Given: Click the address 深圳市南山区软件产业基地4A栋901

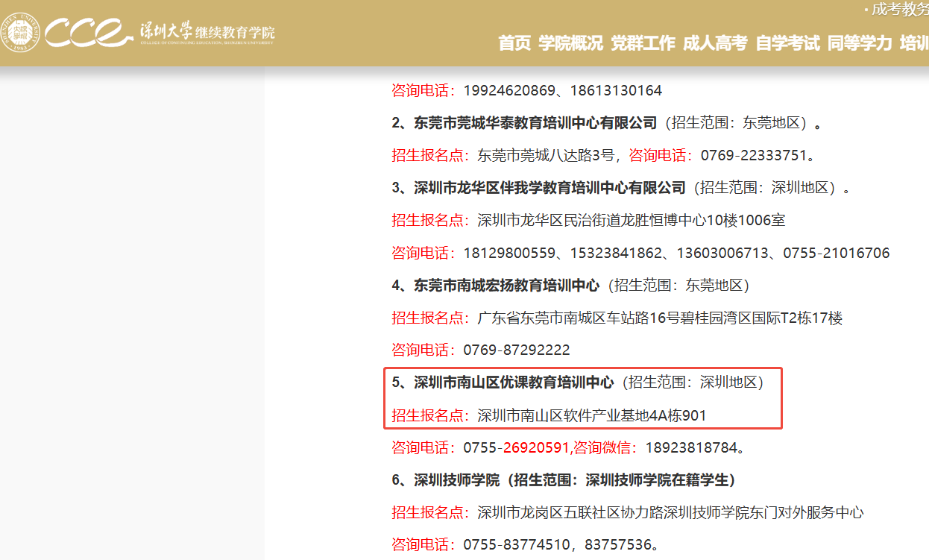Looking at the screenshot, I should click(x=591, y=415).
